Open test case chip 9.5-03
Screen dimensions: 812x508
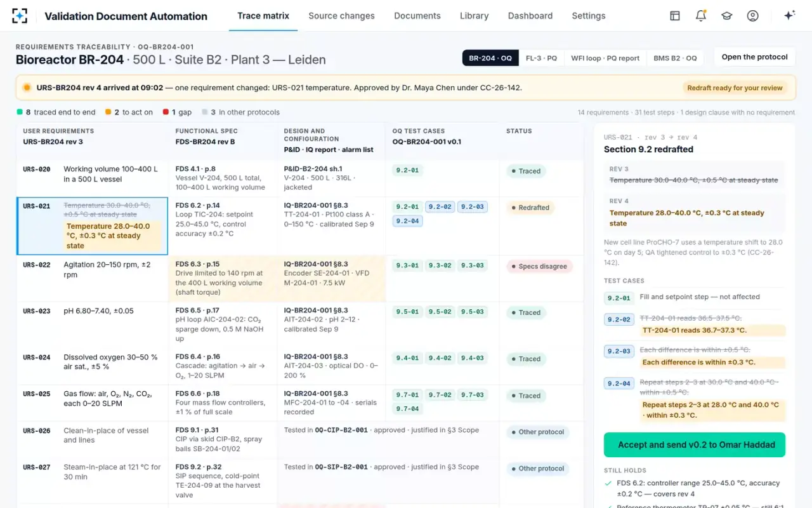(472, 312)
